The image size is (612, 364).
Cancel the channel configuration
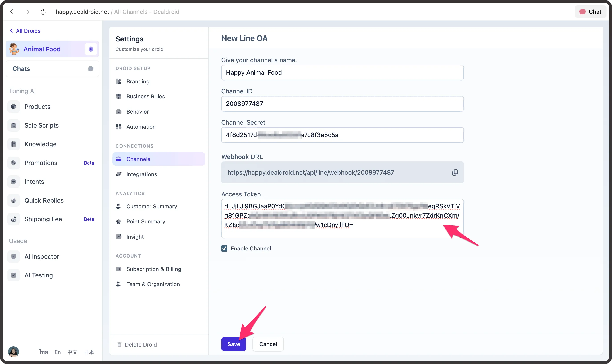(268, 344)
